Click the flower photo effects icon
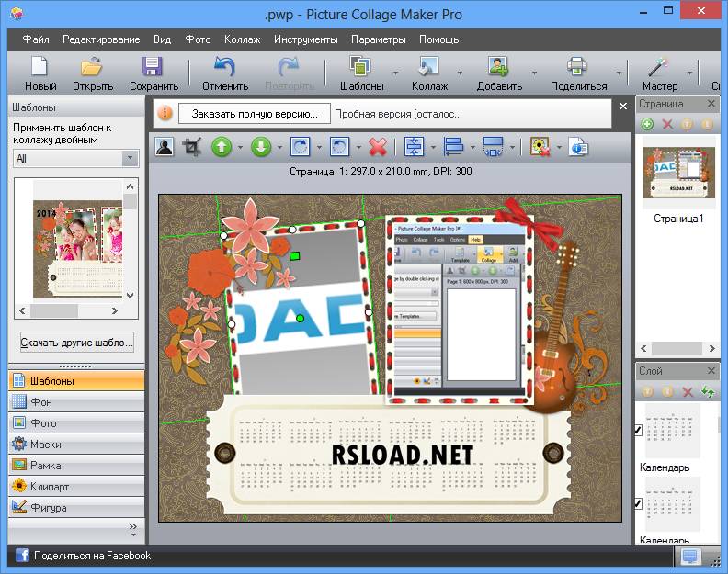728x574 pixels. coord(540,147)
